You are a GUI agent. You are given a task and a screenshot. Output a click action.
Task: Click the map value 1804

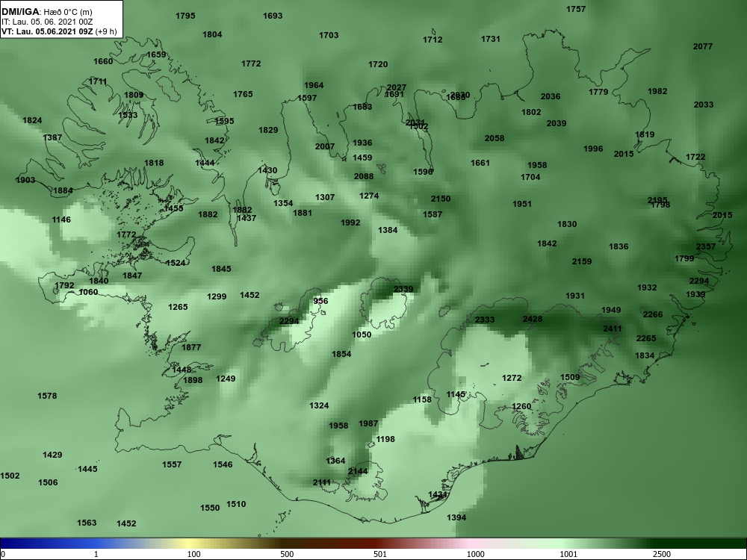pos(212,34)
